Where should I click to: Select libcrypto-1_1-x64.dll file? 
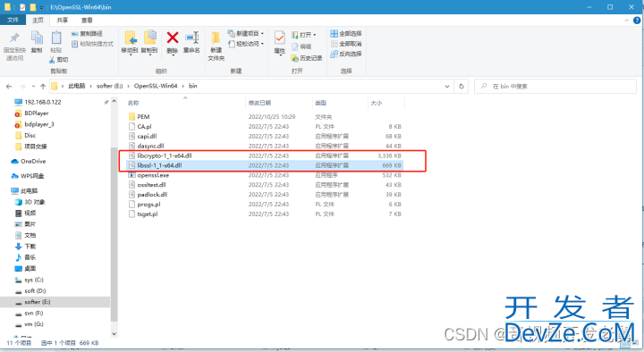pyautogui.click(x=165, y=155)
